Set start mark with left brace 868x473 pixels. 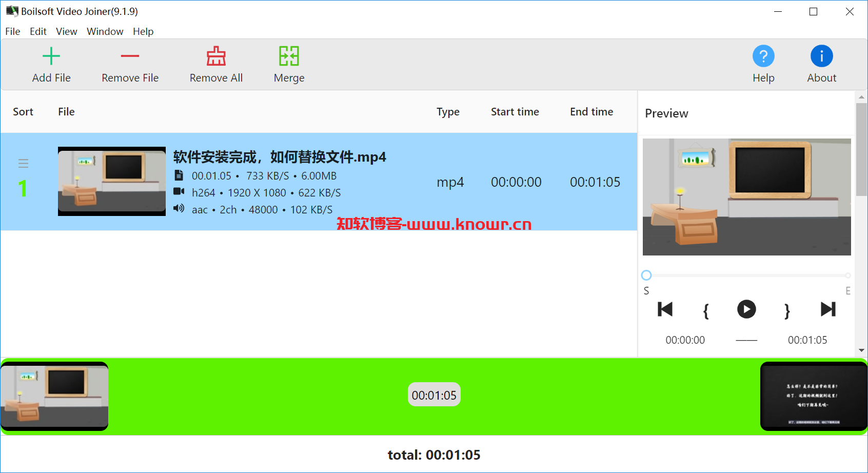tap(706, 311)
